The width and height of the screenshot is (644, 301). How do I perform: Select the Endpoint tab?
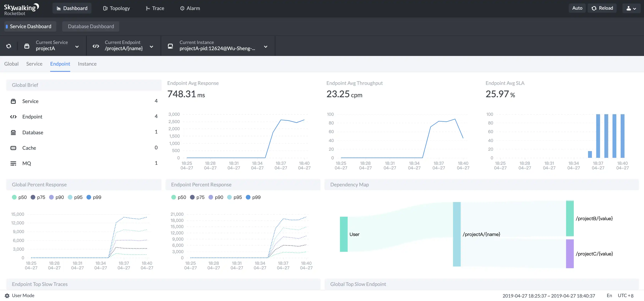point(60,64)
